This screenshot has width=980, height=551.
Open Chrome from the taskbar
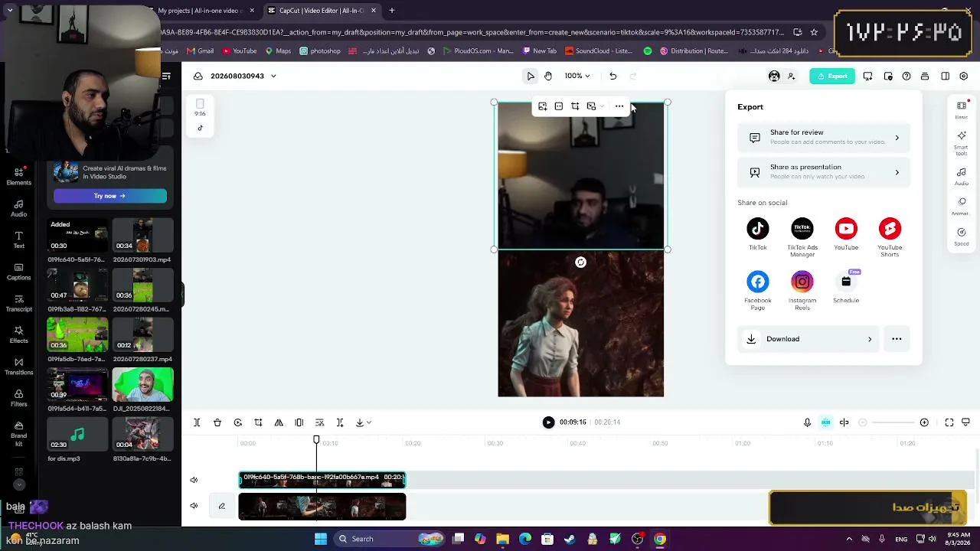660,539
